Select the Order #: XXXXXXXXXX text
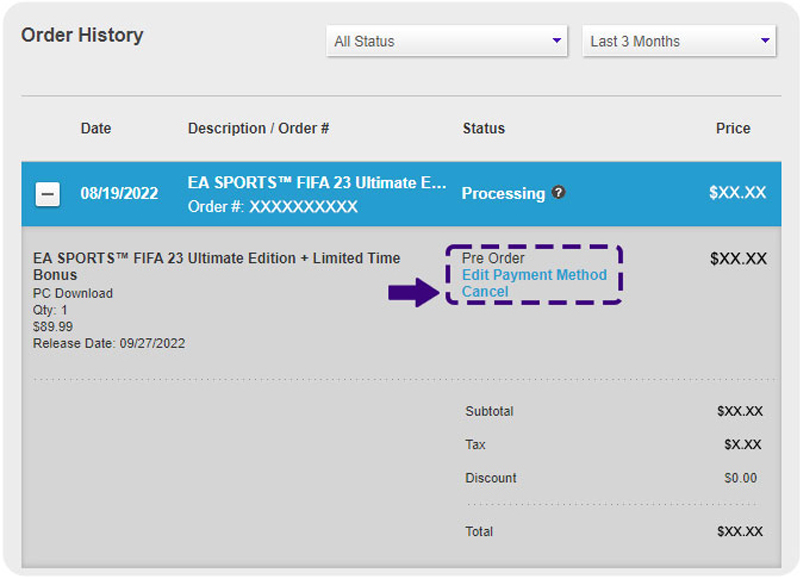The image size is (800, 577). (273, 207)
